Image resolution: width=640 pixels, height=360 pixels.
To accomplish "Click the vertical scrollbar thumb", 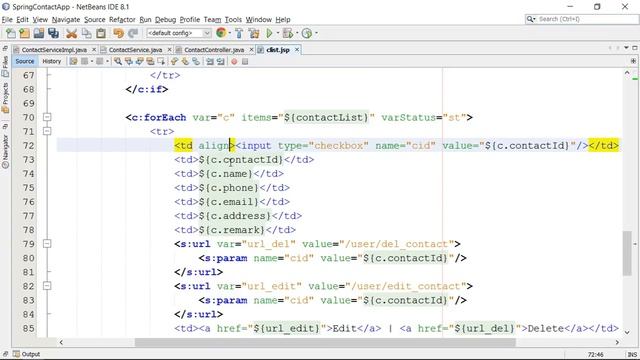I will [x=627, y=253].
